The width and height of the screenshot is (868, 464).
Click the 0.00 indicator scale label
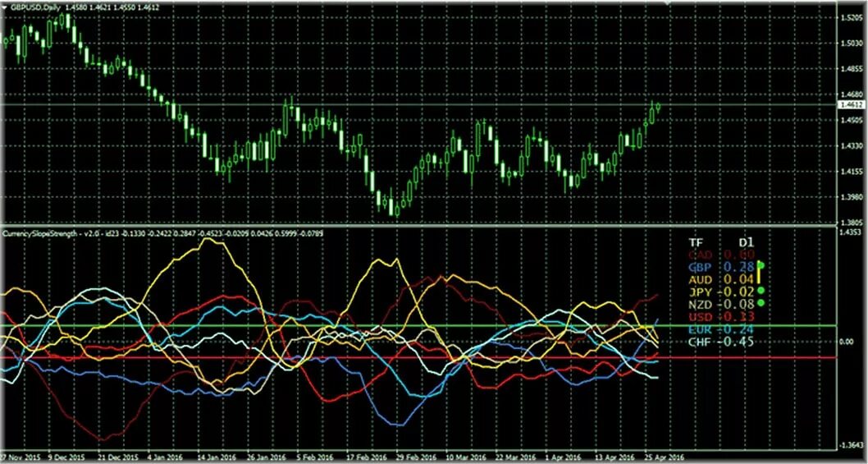(847, 342)
